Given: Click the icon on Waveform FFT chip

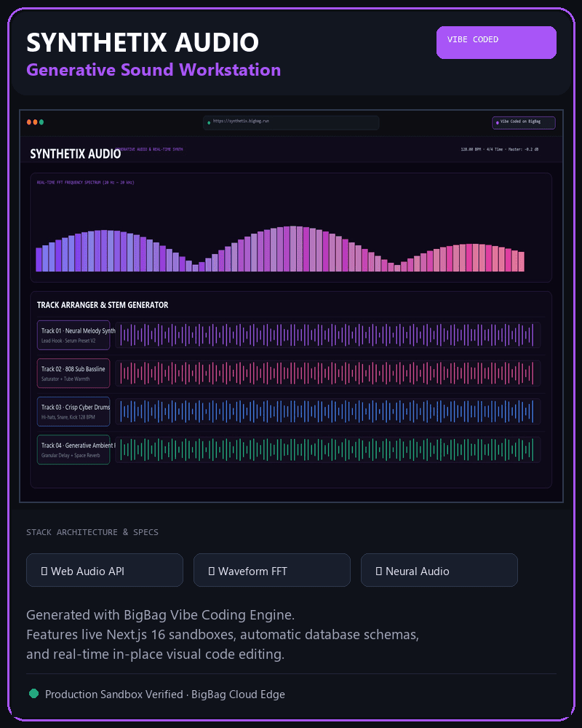Looking at the screenshot, I should (212, 571).
